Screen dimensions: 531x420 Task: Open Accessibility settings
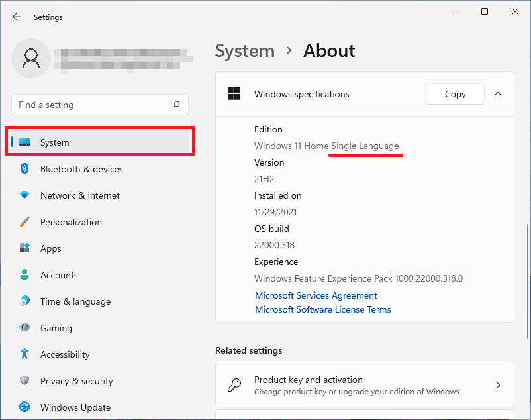100,354
